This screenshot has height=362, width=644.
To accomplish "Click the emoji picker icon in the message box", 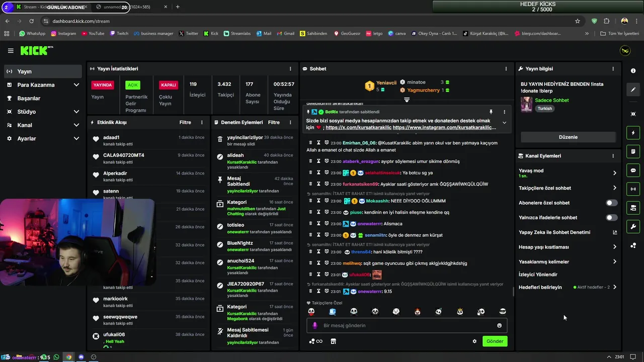I will pyautogui.click(x=499, y=325).
